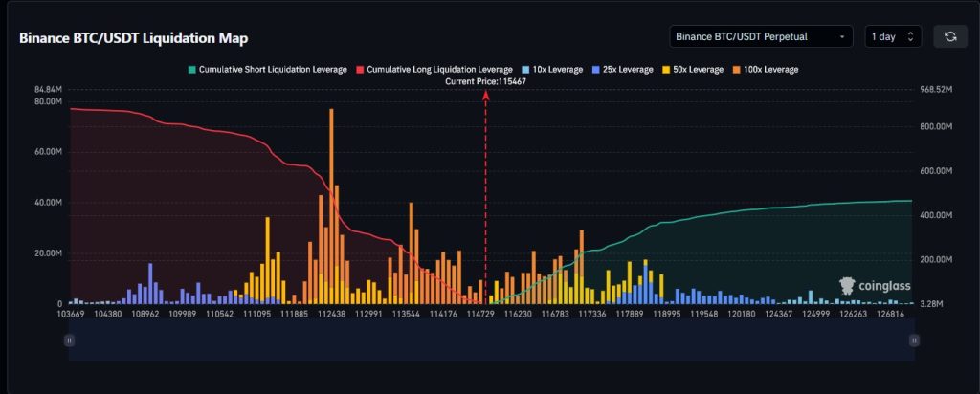Click the right range slider handle
This screenshot has width=980, height=394.
[x=915, y=339]
